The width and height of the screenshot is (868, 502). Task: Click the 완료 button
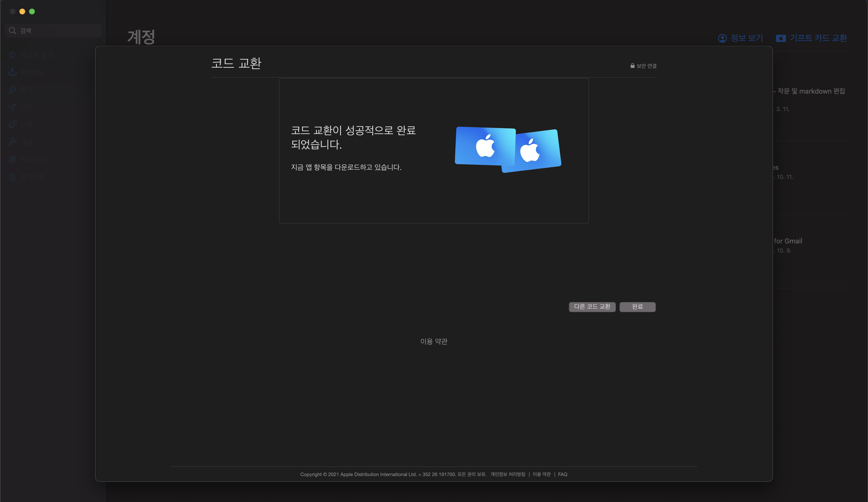638,307
